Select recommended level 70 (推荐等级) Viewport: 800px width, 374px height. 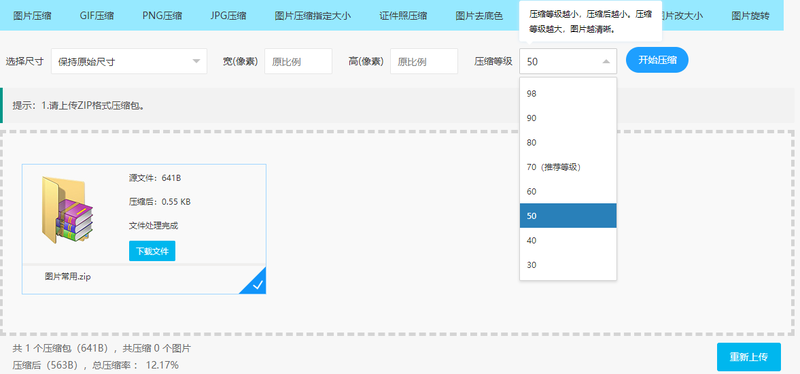568,167
